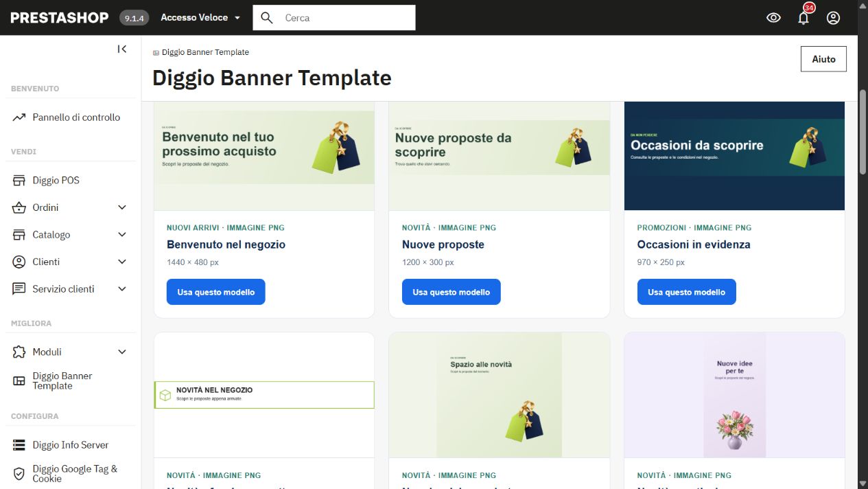Screen dimensions: 868x489
Task: Click the Diggio POS store icon
Action: pyautogui.click(x=19, y=181)
